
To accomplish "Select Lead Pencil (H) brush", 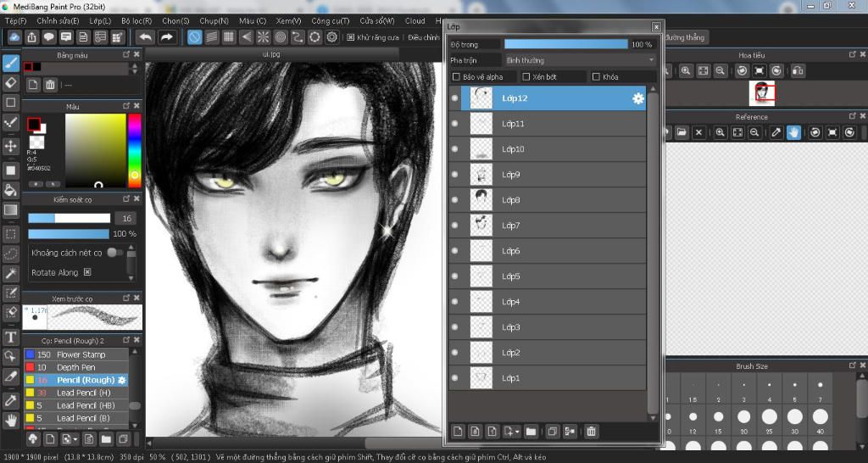I will (76, 393).
